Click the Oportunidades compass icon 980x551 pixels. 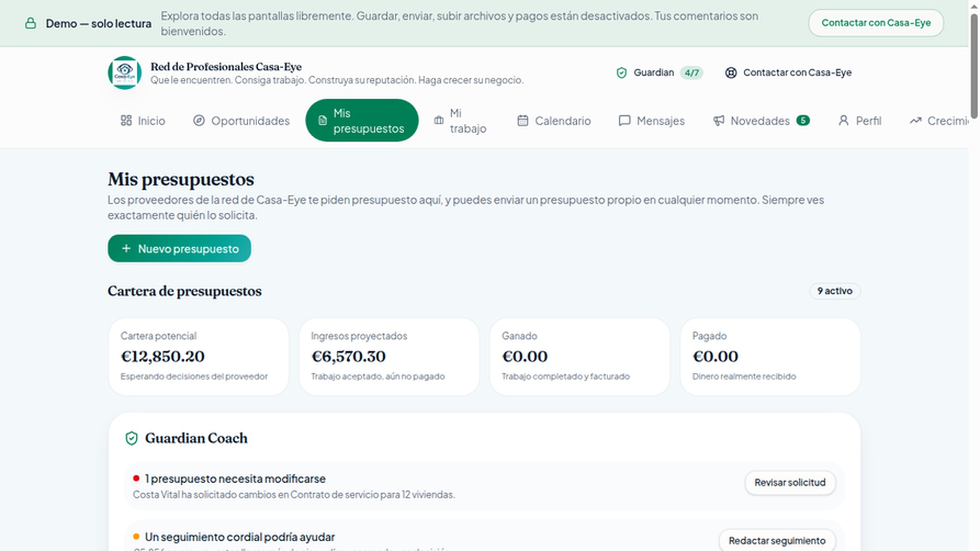click(x=199, y=120)
